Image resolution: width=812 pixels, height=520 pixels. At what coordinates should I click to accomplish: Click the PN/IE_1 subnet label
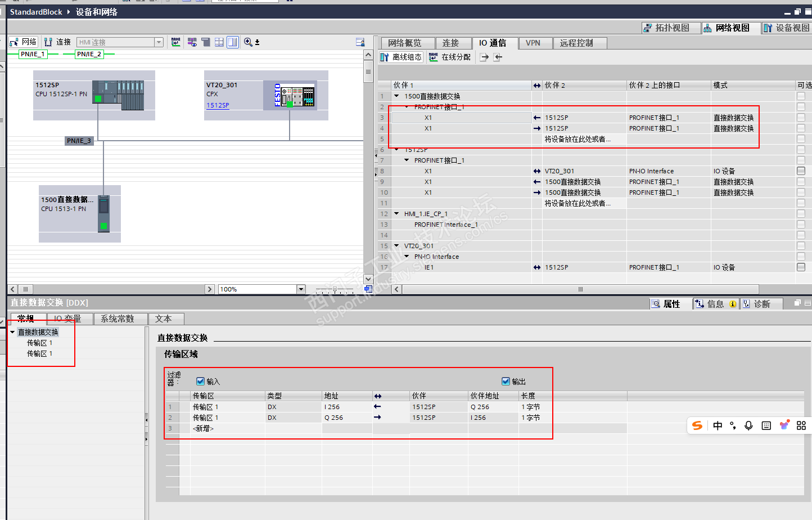tap(33, 54)
